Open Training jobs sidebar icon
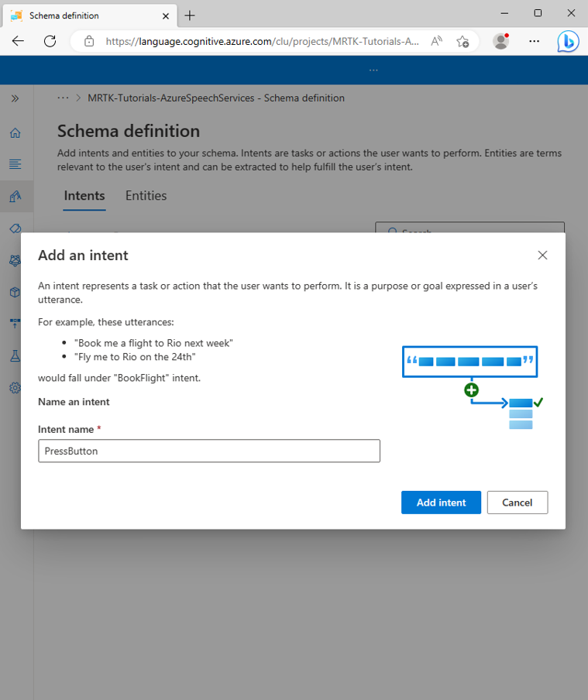588x700 pixels. tap(15, 260)
